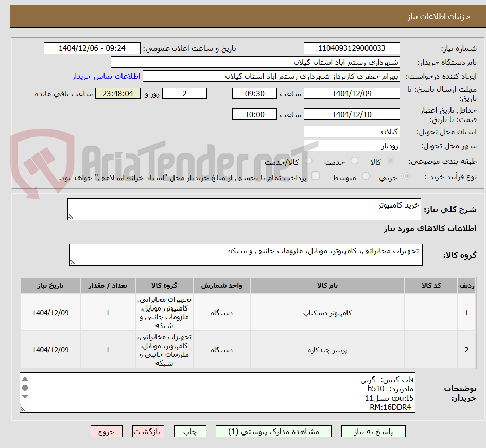Select the کالا radio button
486x448 pixels.
coord(391,161)
